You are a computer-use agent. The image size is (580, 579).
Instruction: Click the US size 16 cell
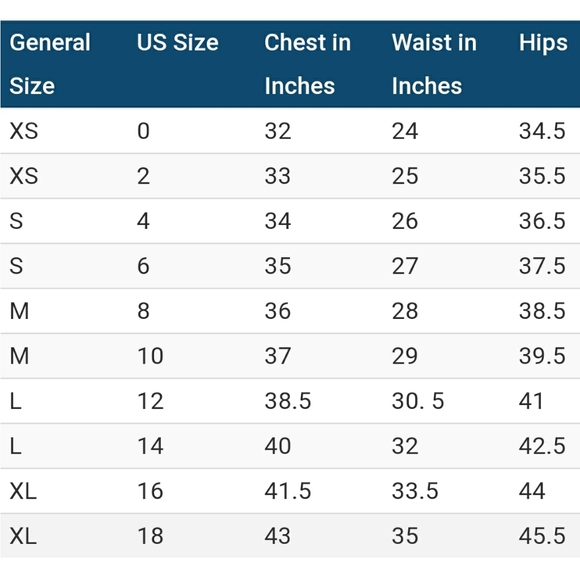pyautogui.click(x=150, y=491)
